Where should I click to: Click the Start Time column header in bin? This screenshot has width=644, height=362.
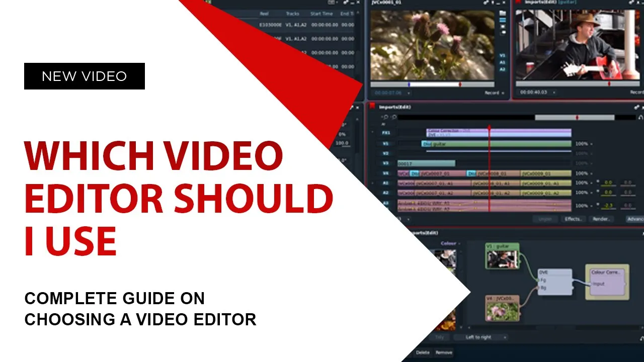[x=321, y=14]
